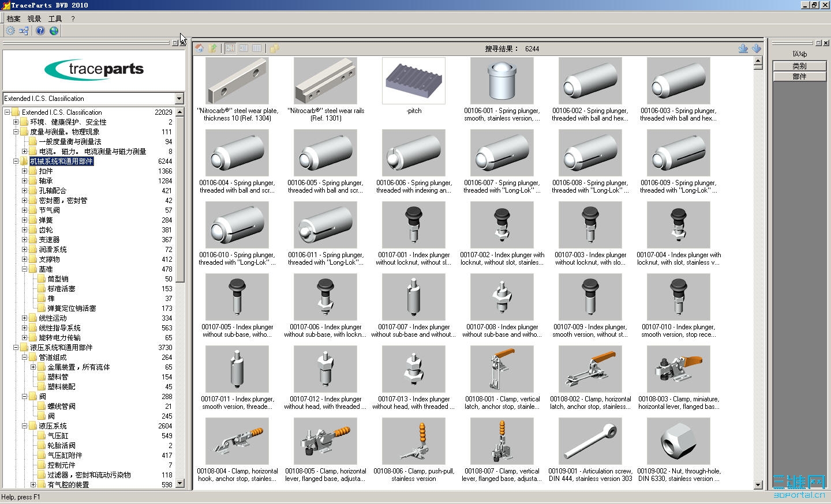Image resolution: width=831 pixels, height=504 pixels.
Task: Click the globe web icon in the main toolbar
Action: click(54, 31)
